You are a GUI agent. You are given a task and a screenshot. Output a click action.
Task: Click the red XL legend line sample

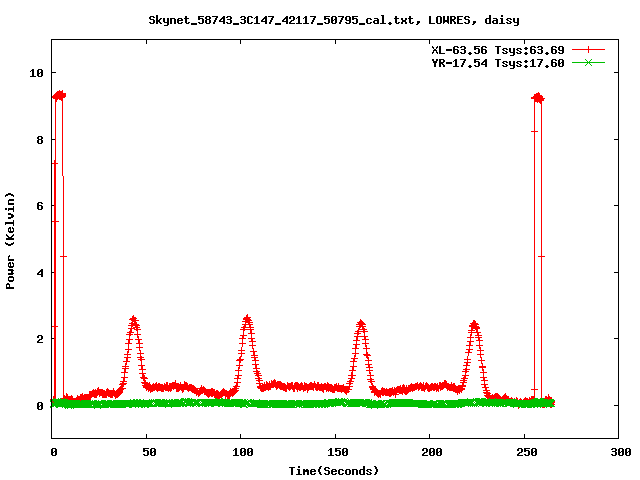point(588,50)
